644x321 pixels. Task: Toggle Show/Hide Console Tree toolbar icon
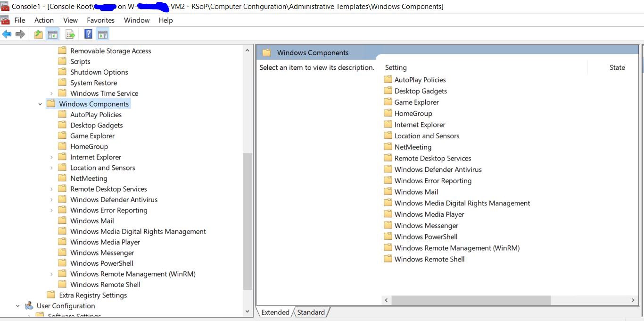pos(53,34)
